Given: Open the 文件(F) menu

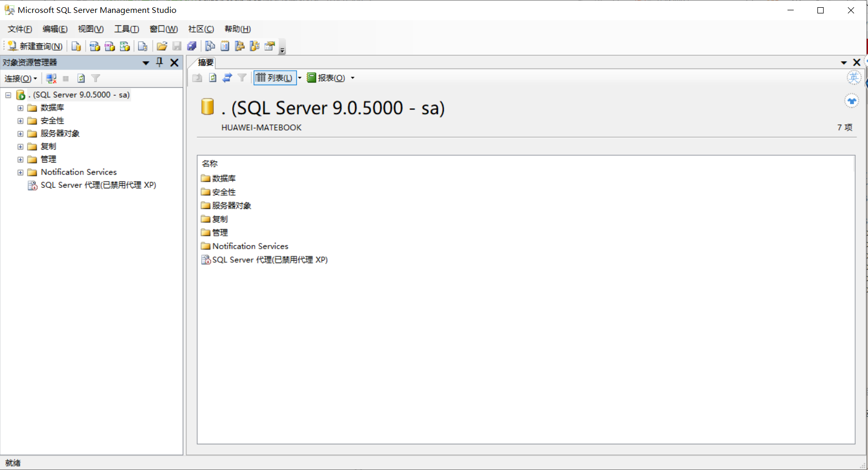Looking at the screenshot, I should click(x=20, y=29).
